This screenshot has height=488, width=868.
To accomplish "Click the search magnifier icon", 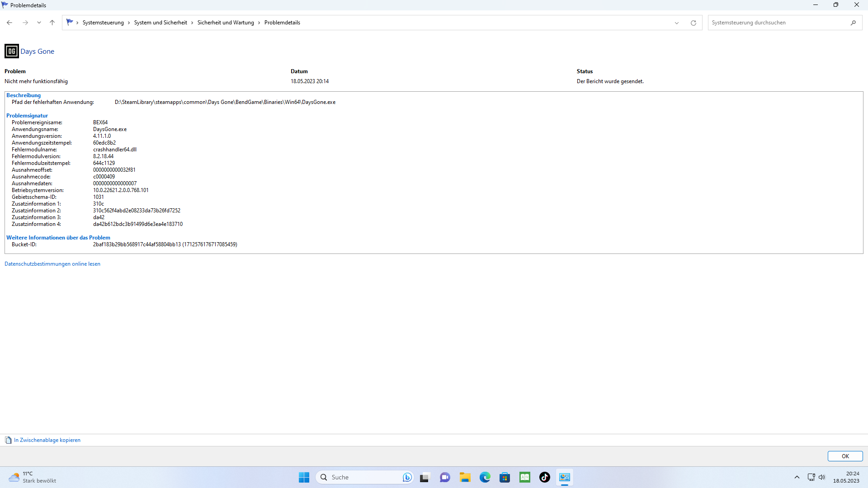I will click(x=853, y=23).
